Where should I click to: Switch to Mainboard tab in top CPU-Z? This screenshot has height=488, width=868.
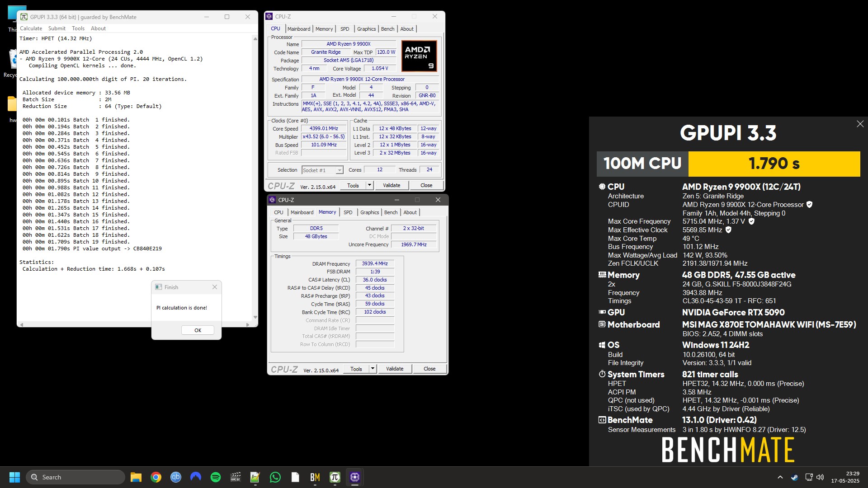(299, 29)
